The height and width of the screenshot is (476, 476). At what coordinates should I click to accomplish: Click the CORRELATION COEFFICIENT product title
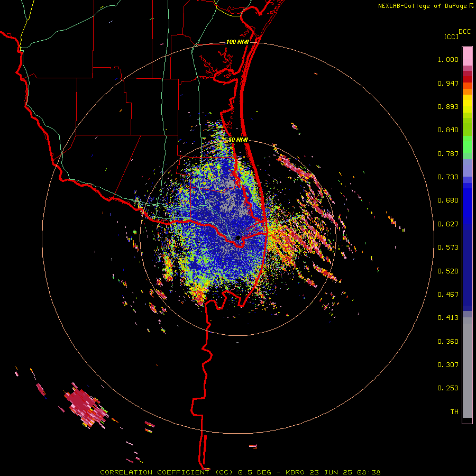[x=167, y=472]
